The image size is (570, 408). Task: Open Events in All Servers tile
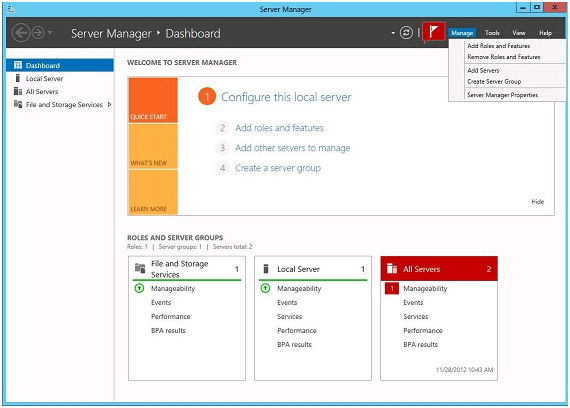click(x=413, y=303)
